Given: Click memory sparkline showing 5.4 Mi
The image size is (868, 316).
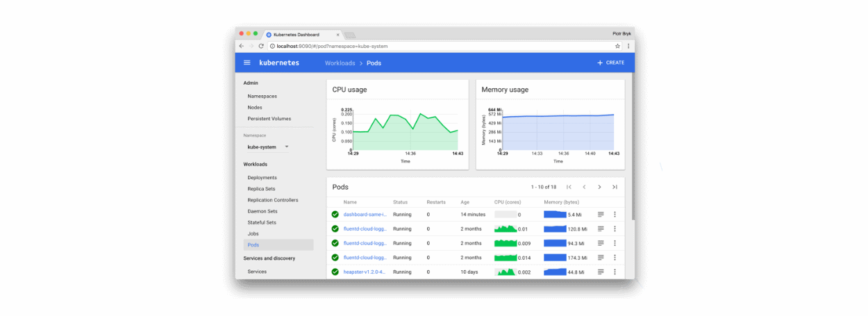Looking at the screenshot, I should coord(555,215).
